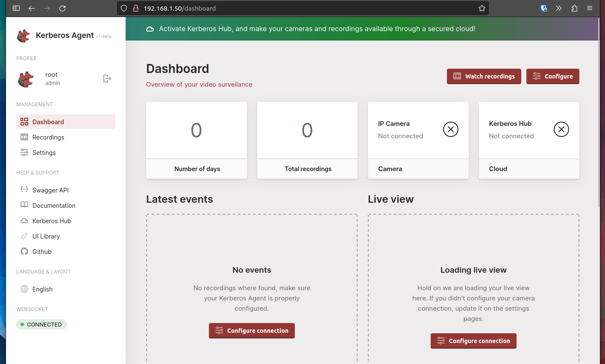The image size is (605, 364).
Task: Click the 'Latest events' heading
Action: click(x=179, y=199)
